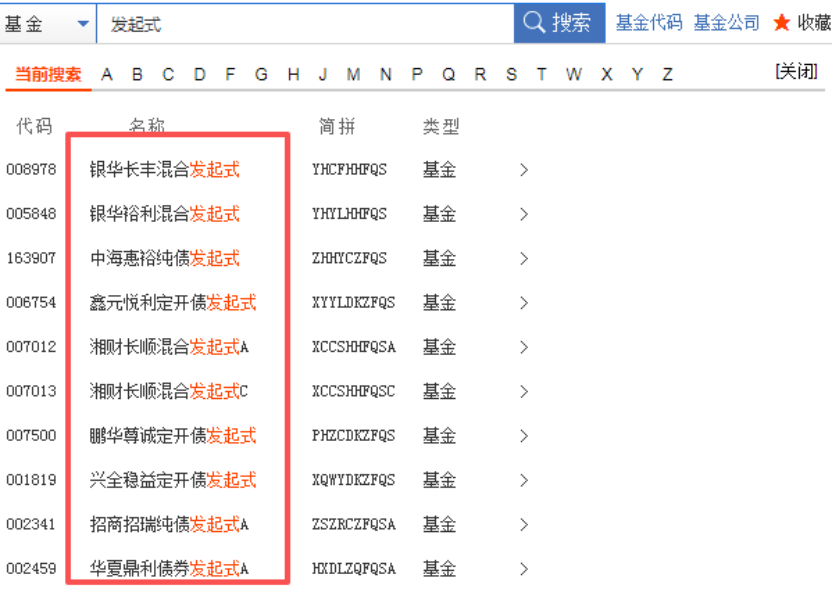Select the letter B tab
The height and width of the screenshot is (596, 832).
point(137,74)
